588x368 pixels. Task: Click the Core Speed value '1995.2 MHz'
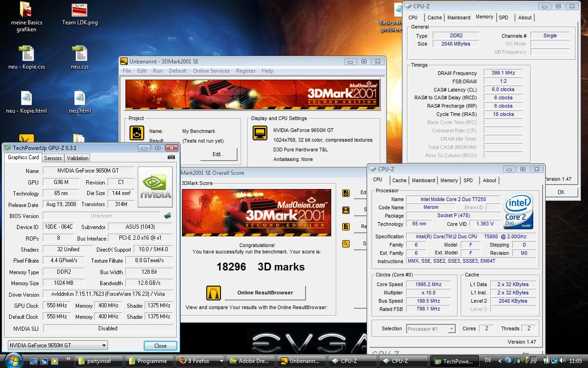[428, 284]
